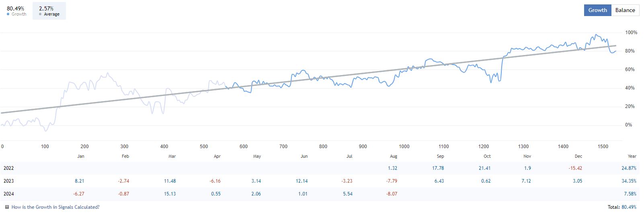Click the gray Average legend dot
This screenshot has height=220, width=644.
pyautogui.click(x=40, y=14)
